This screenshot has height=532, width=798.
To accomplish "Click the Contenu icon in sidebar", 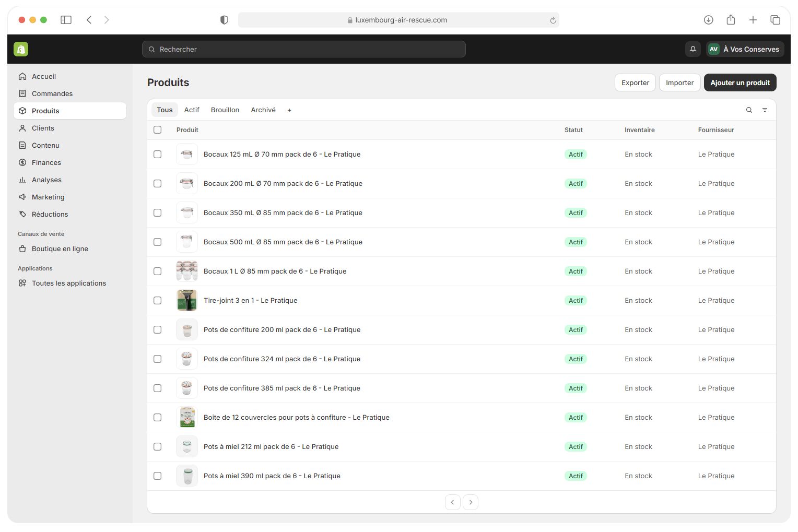I will [22, 145].
